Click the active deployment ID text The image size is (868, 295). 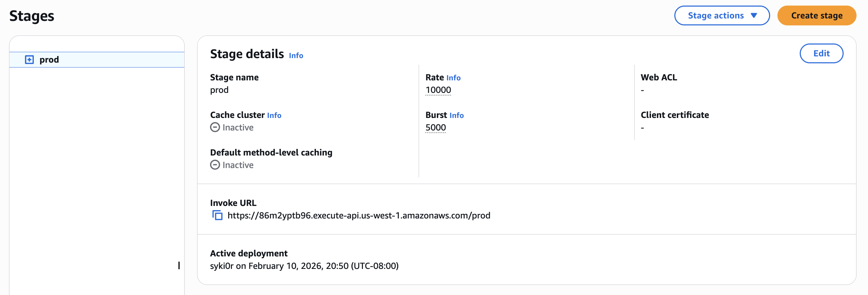(222, 266)
